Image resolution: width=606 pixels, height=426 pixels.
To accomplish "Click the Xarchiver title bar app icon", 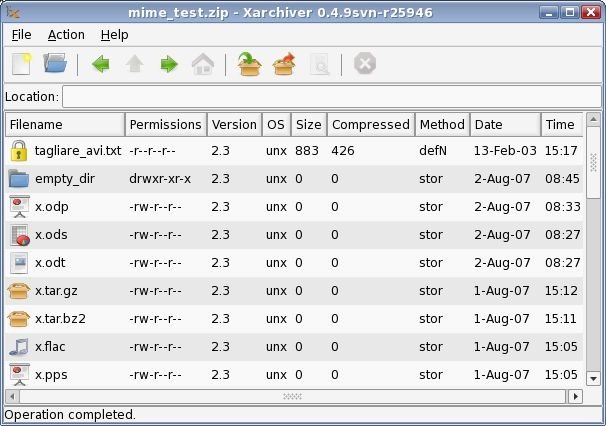I will pyautogui.click(x=13, y=12).
